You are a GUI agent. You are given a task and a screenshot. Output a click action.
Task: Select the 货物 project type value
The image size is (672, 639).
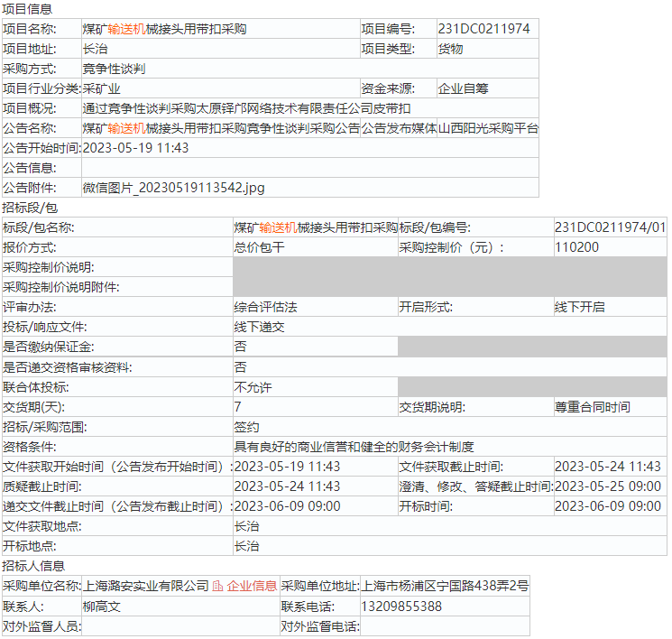450,49
